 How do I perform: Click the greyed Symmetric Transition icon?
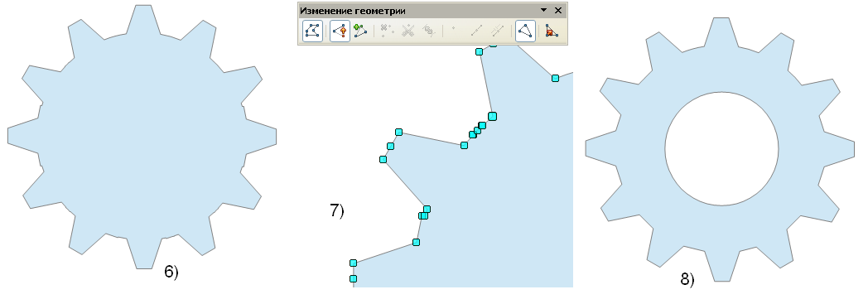pos(497,31)
